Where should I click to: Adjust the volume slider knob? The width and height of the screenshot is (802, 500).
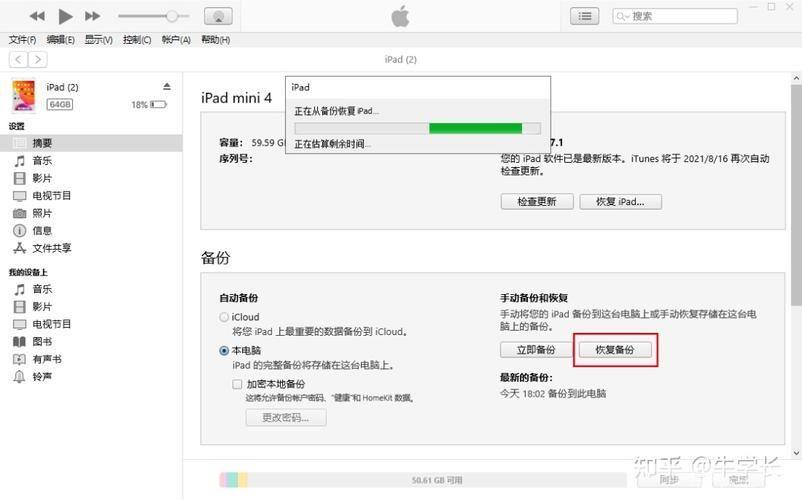point(172,16)
